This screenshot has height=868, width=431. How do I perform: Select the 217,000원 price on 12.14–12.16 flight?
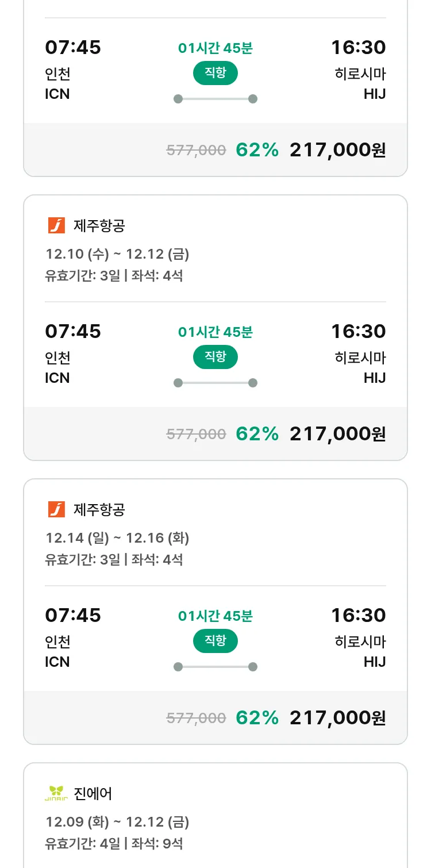(337, 718)
